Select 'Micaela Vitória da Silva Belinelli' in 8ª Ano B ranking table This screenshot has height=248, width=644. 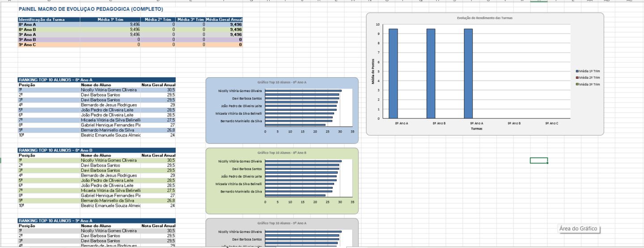point(110,190)
